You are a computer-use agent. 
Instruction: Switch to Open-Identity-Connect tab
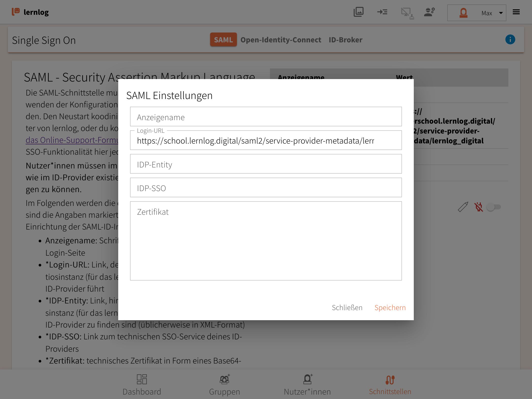(281, 40)
